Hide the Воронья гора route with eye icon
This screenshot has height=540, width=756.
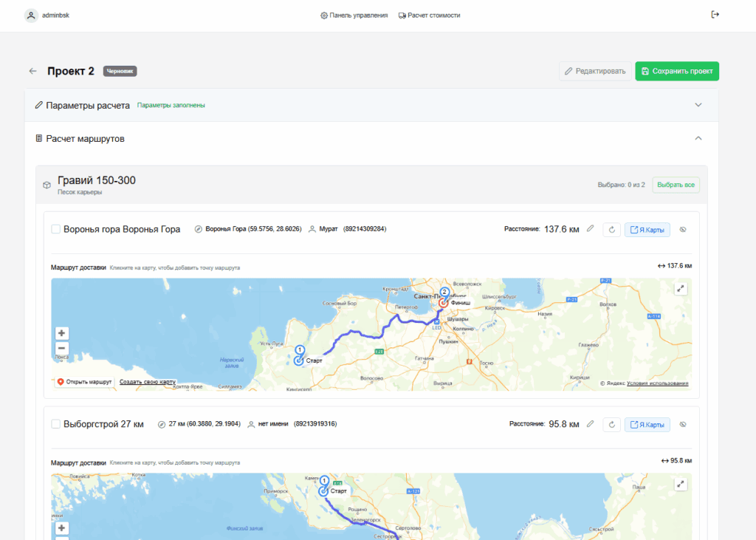coord(683,230)
